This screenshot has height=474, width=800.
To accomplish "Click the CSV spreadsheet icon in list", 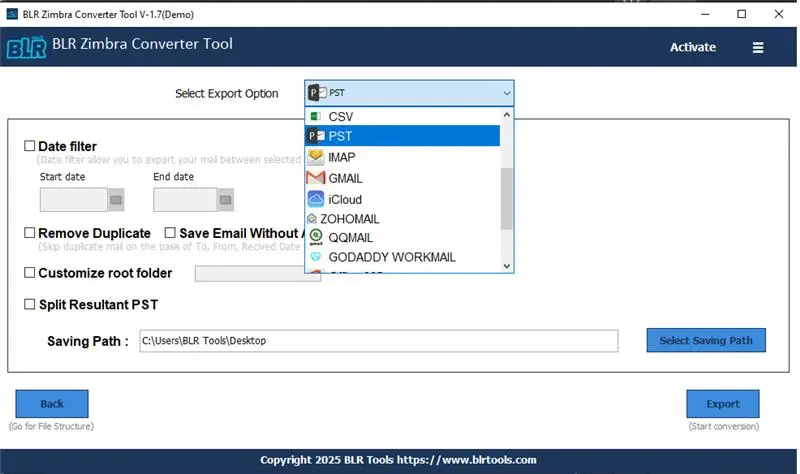I will pos(316,116).
